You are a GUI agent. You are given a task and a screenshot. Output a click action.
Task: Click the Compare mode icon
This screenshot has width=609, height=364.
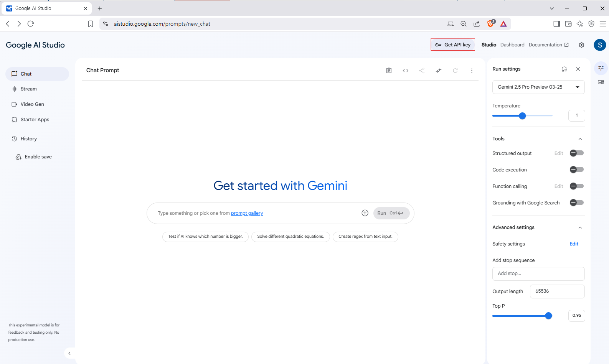coord(439,71)
